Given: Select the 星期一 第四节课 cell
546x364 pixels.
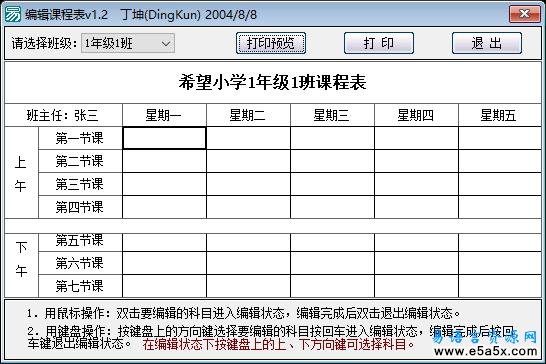Looking at the screenshot, I should point(164,207).
